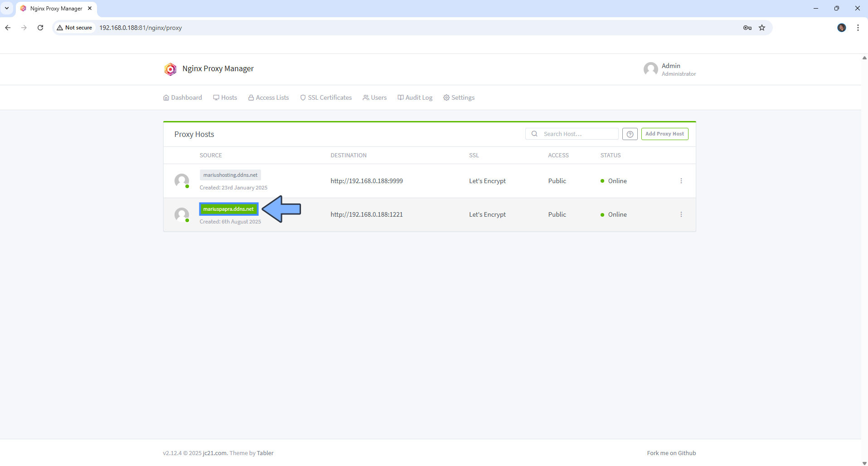
Task: View the Audit Log
Action: tap(415, 97)
